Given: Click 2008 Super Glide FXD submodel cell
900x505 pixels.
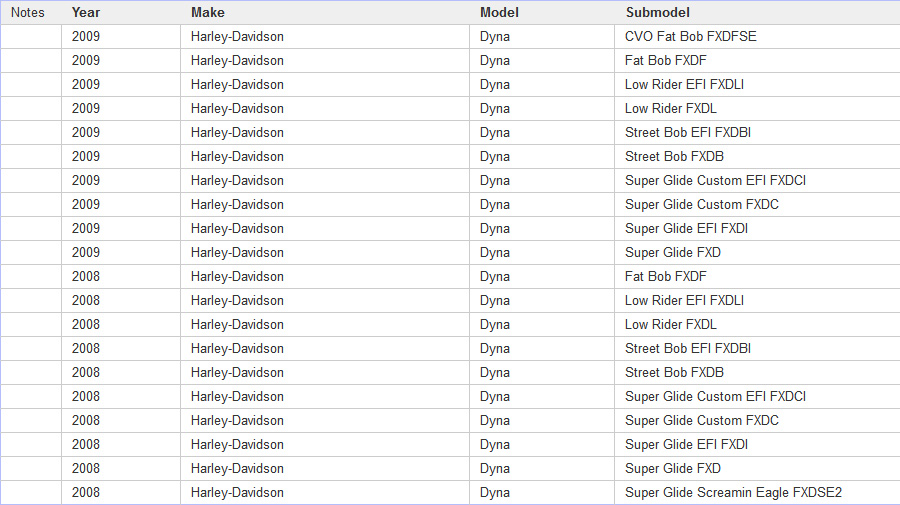Looking at the screenshot, I should point(673,468).
